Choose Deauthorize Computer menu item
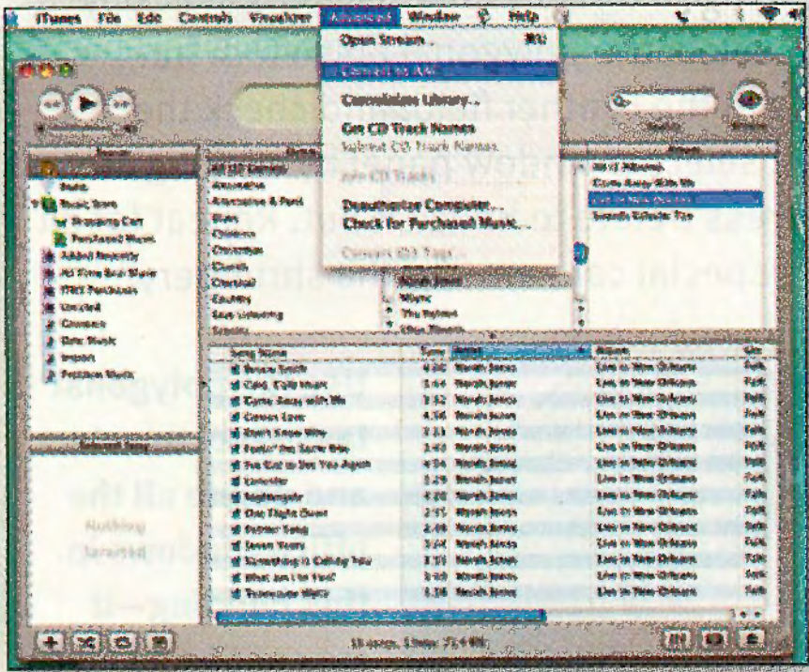 click(x=439, y=206)
